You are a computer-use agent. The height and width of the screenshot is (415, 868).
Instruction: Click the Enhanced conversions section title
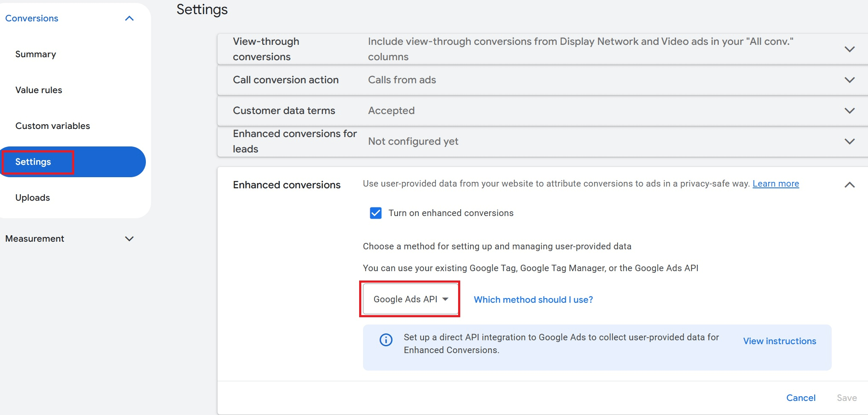287,185
